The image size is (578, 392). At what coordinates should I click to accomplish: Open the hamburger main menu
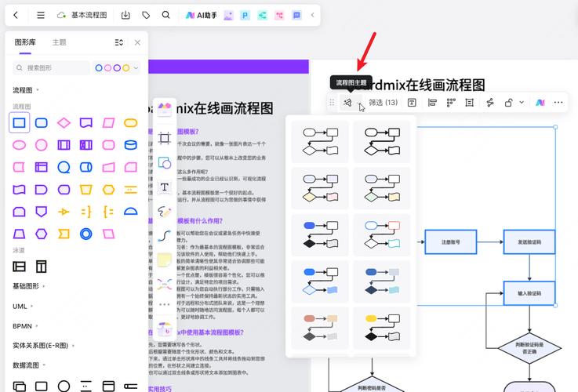point(41,15)
